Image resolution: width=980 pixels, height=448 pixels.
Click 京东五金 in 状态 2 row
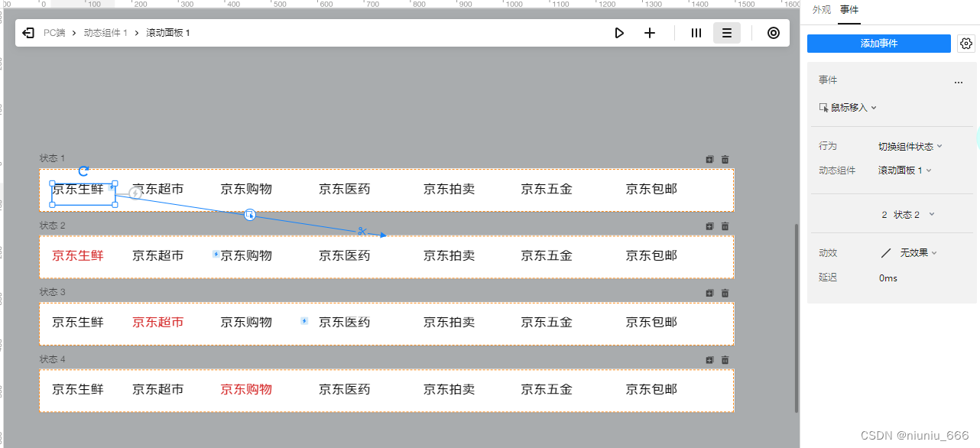[547, 255]
